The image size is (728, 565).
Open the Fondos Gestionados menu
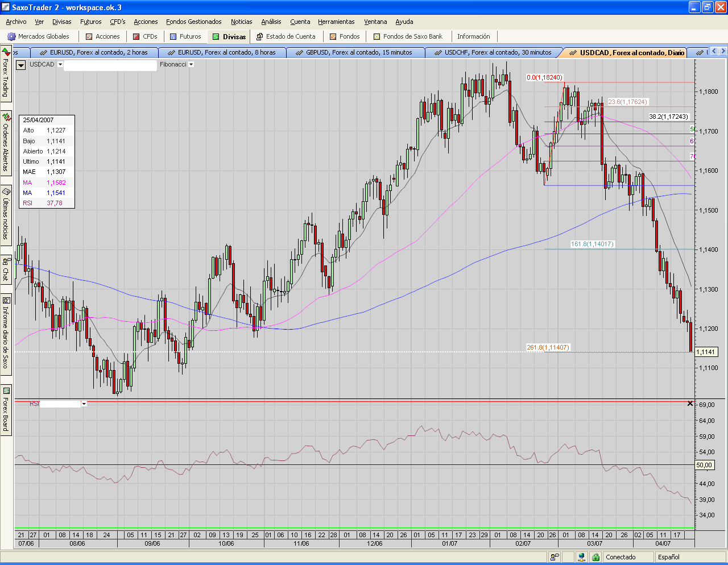click(x=194, y=22)
